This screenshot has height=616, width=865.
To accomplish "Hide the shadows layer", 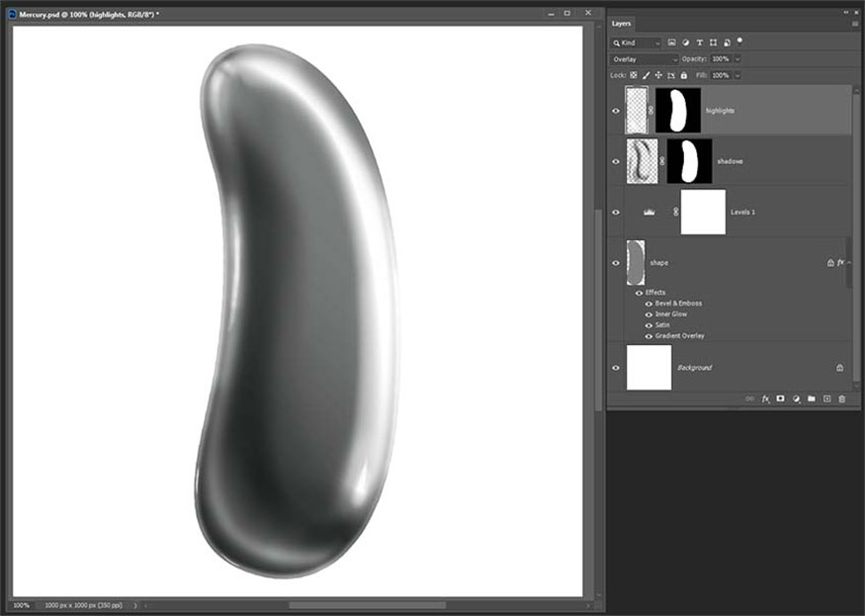I will point(616,162).
